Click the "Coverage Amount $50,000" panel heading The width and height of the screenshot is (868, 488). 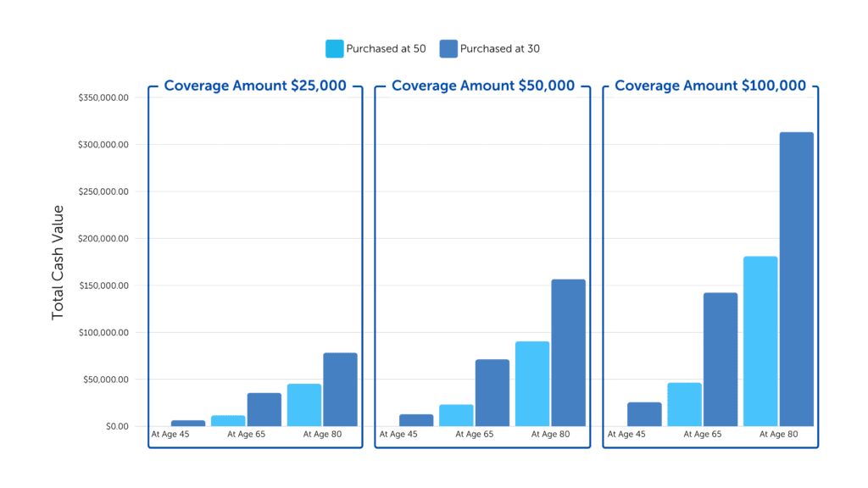pos(482,86)
